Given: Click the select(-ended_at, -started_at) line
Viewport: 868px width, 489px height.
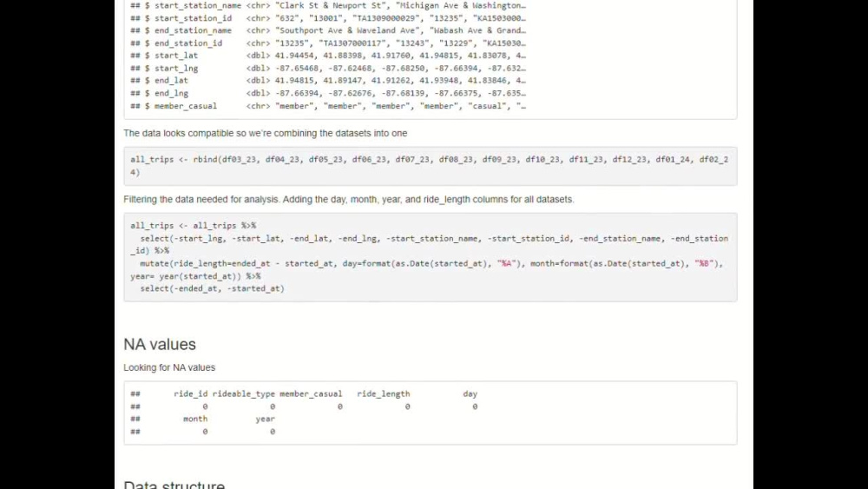Looking at the screenshot, I should click(x=212, y=288).
